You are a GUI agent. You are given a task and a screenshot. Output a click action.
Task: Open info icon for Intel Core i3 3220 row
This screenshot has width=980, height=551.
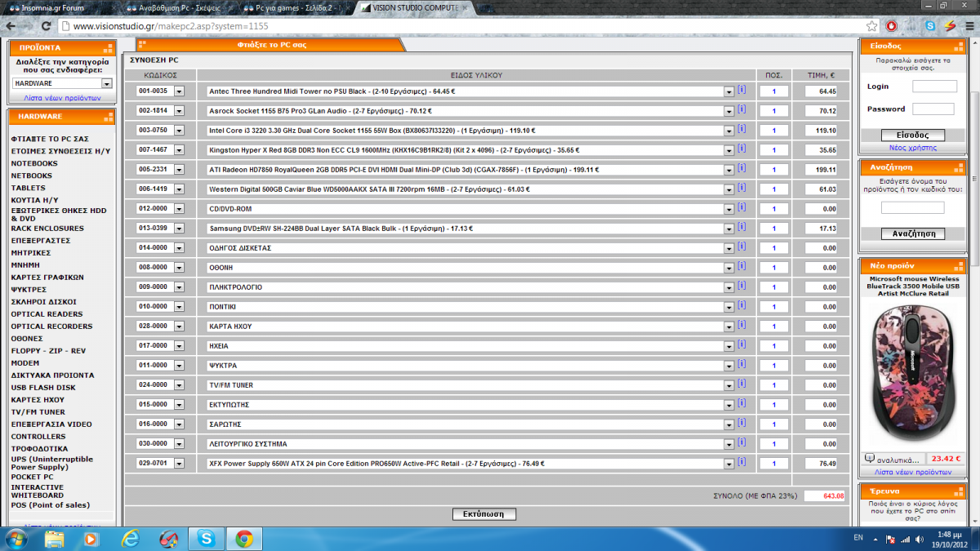pos(742,129)
